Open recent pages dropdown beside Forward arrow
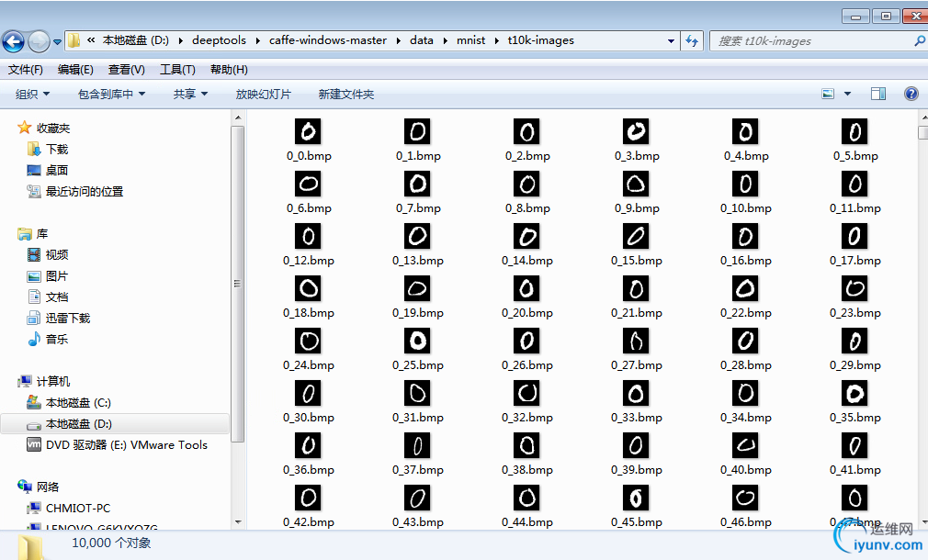 coord(57,42)
